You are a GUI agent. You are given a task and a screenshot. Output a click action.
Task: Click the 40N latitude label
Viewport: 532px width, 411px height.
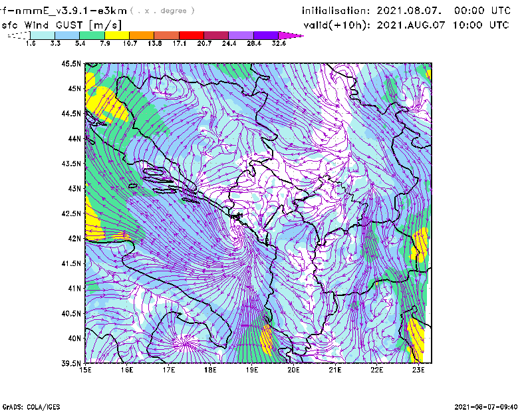pyautogui.click(x=74, y=339)
